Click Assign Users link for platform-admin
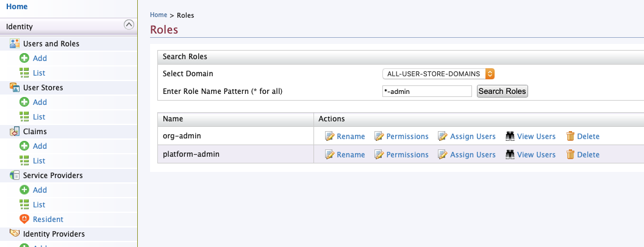This screenshot has width=644, height=247. [x=473, y=155]
